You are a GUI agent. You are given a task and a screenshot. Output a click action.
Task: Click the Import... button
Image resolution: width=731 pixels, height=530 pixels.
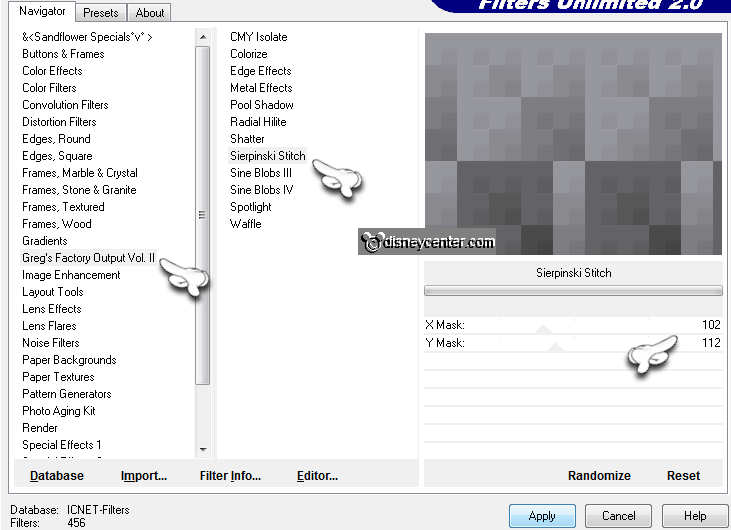[144, 476]
